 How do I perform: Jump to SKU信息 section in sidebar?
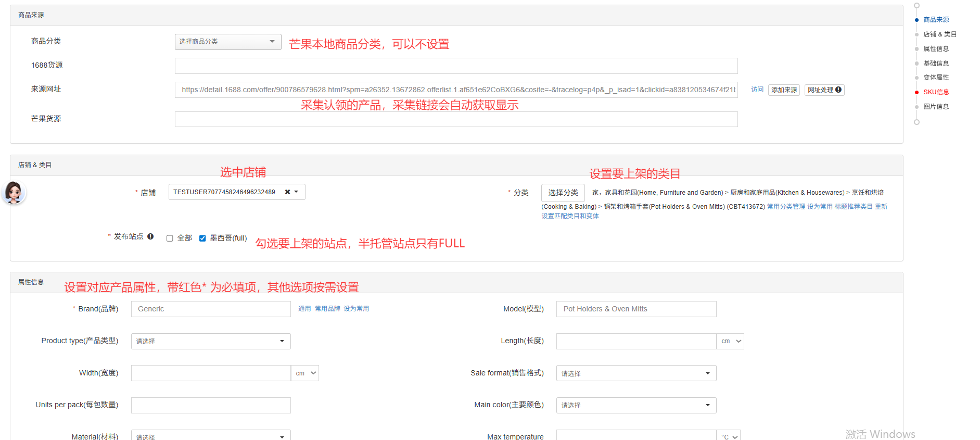click(936, 92)
